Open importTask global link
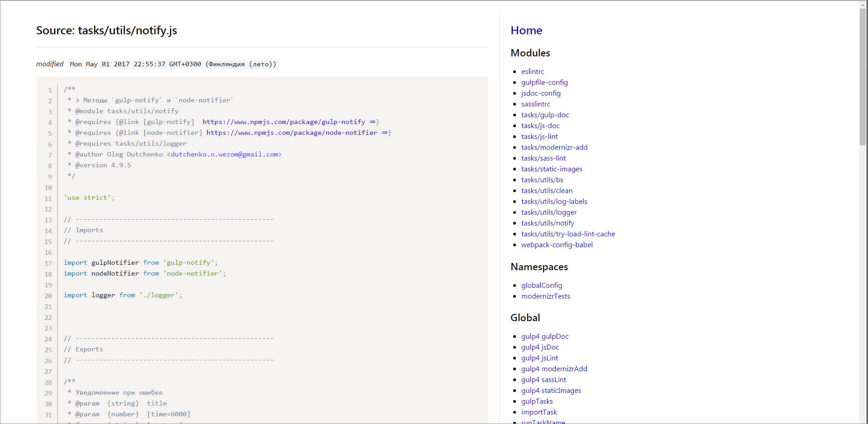The width and height of the screenshot is (868, 424). pyautogui.click(x=539, y=412)
